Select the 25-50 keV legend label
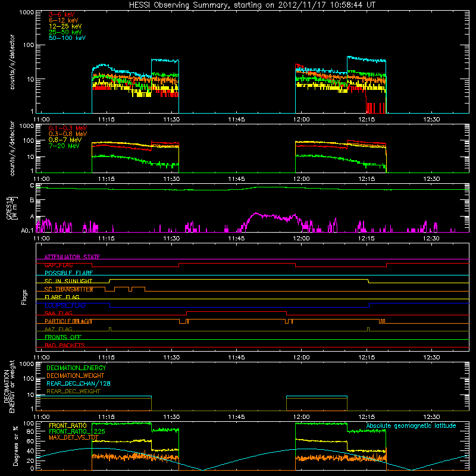The image size is (476, 476). 65,32
